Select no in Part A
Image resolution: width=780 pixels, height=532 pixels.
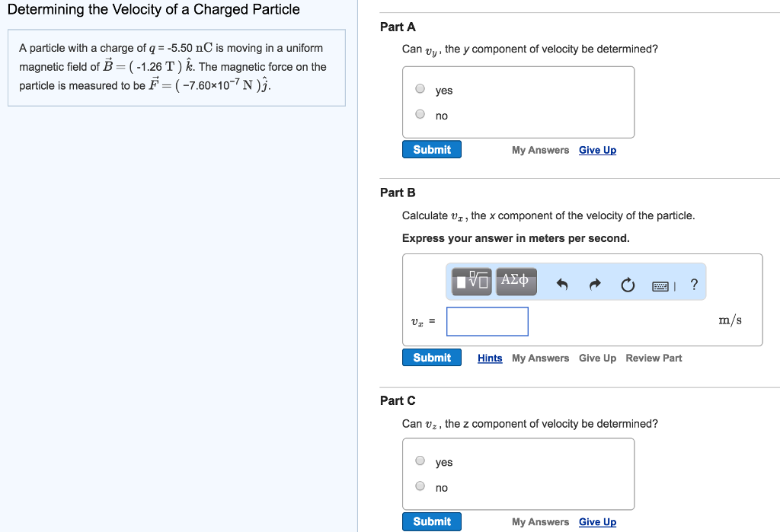420,113
